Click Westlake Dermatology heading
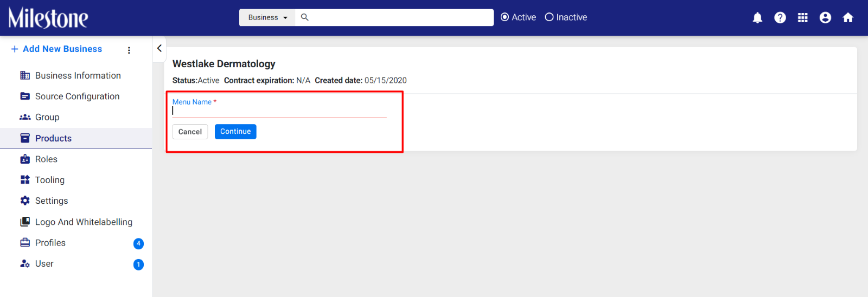 pos(224,64)
